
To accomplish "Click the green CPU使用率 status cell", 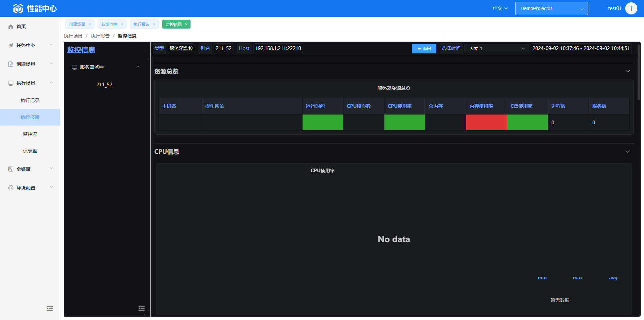I will 405,122.
